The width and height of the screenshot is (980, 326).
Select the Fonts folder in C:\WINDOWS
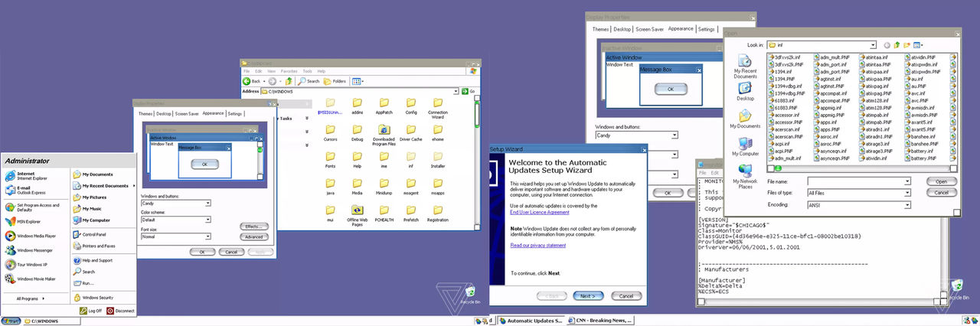[330, 158]
